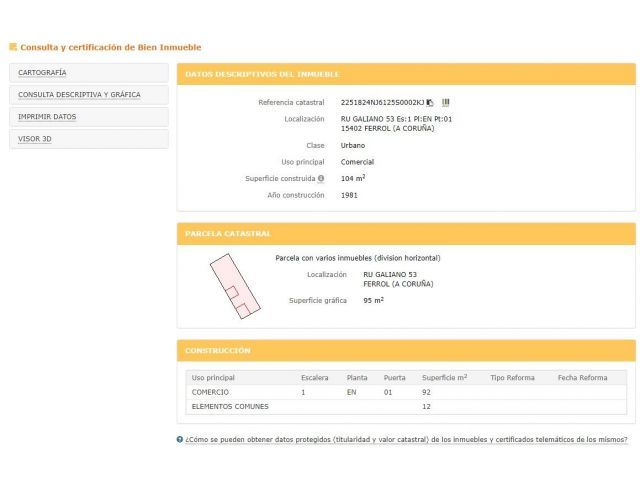
Task: Open the parcel outline thumbnail
Action: (x=235, y=287)
